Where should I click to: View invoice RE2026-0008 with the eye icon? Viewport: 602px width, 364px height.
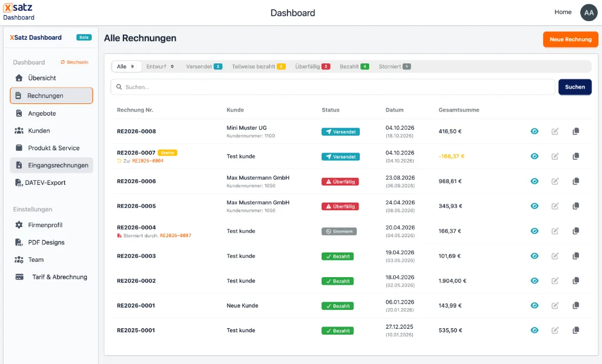coord(534,131)
